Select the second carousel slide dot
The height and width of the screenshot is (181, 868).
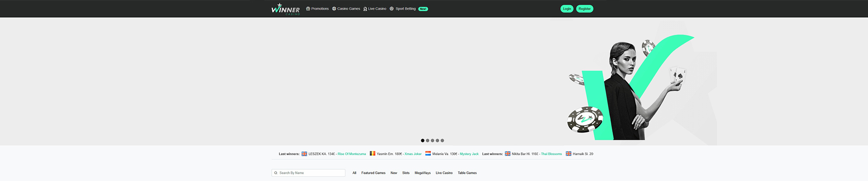[x=428, y=140]
